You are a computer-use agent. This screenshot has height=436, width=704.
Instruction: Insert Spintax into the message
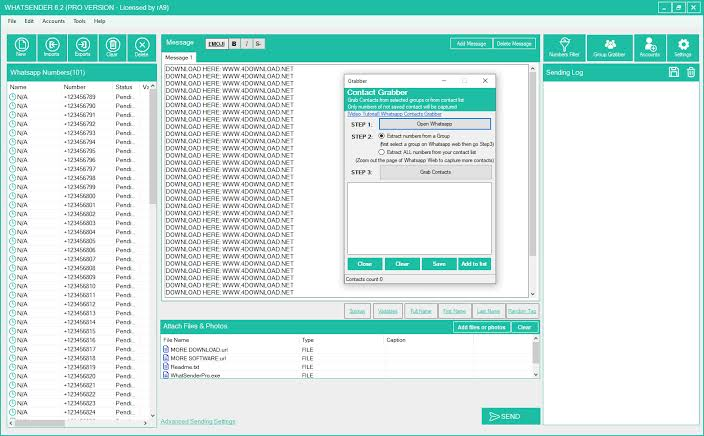pos(357,311)
